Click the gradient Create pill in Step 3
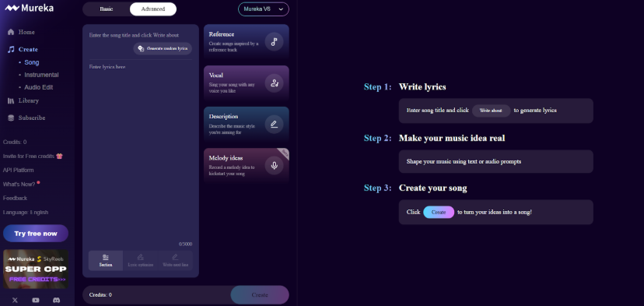Screen dimensions: 644x306 pyautogui.click(x=439, y=213)
